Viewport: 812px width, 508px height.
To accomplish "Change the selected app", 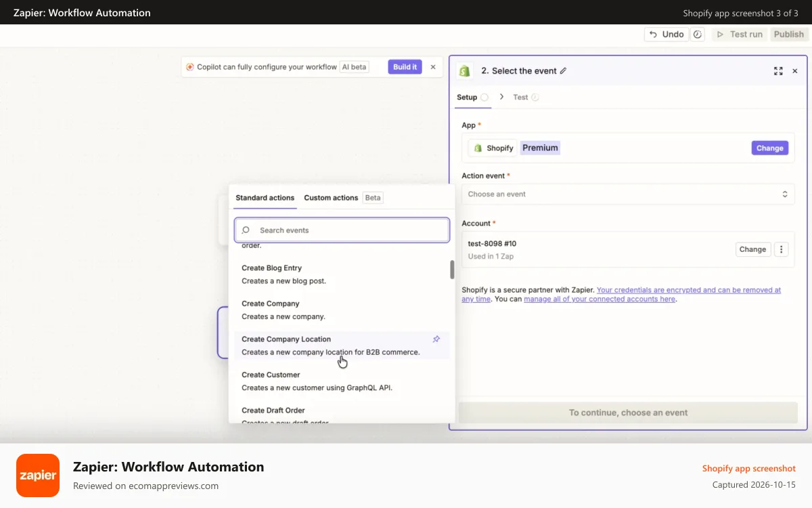I will click(769, 148).
